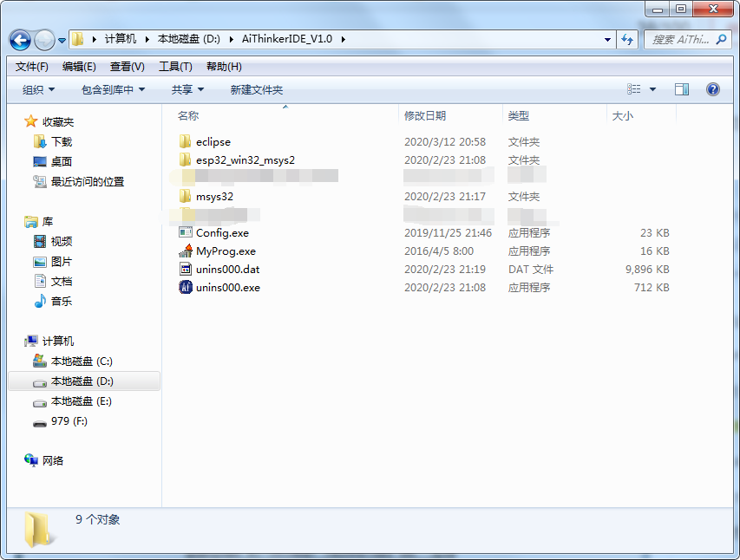Open 文档 library

pos(62,281)
